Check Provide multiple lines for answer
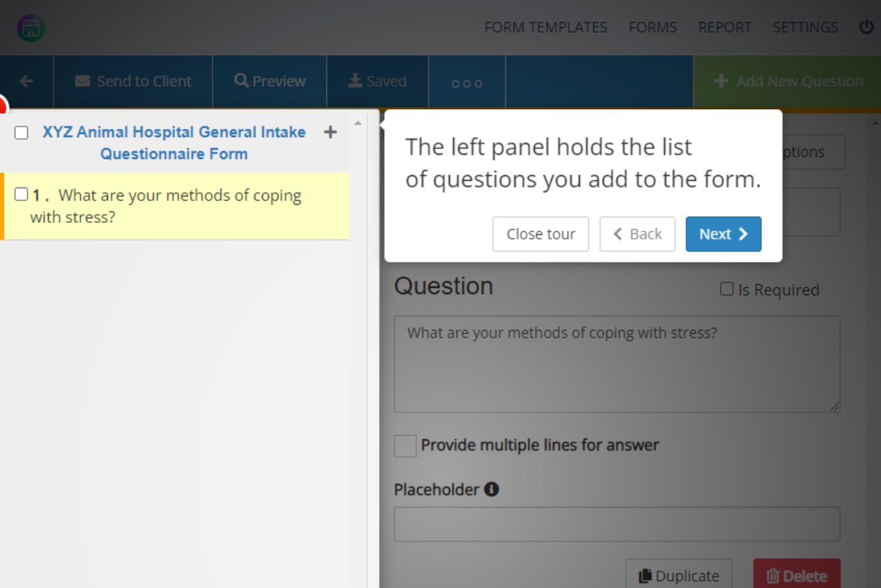 point(405,446)
